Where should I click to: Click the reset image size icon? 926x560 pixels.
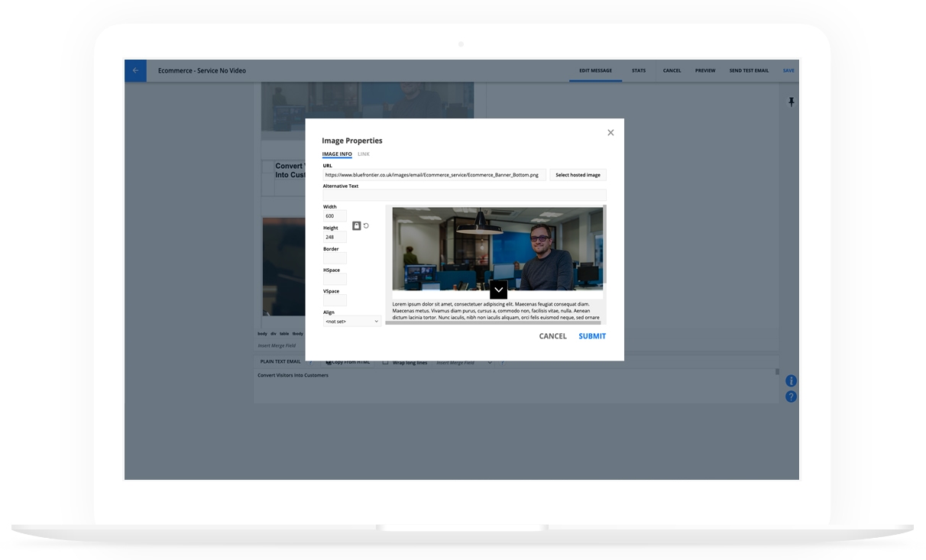[x=366, y=225]
